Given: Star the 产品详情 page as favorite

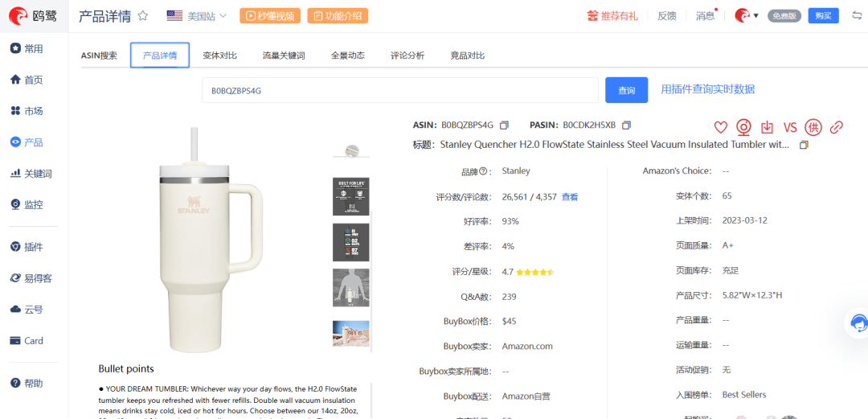Looking at the screenshot, I should (x=143, y=15).
